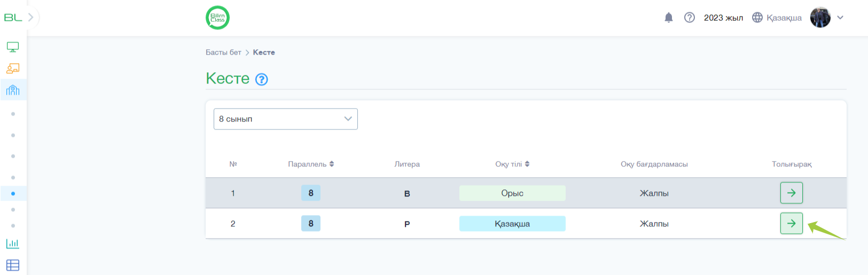Open the 8 сынып class dropdown

tap(285, 119)
